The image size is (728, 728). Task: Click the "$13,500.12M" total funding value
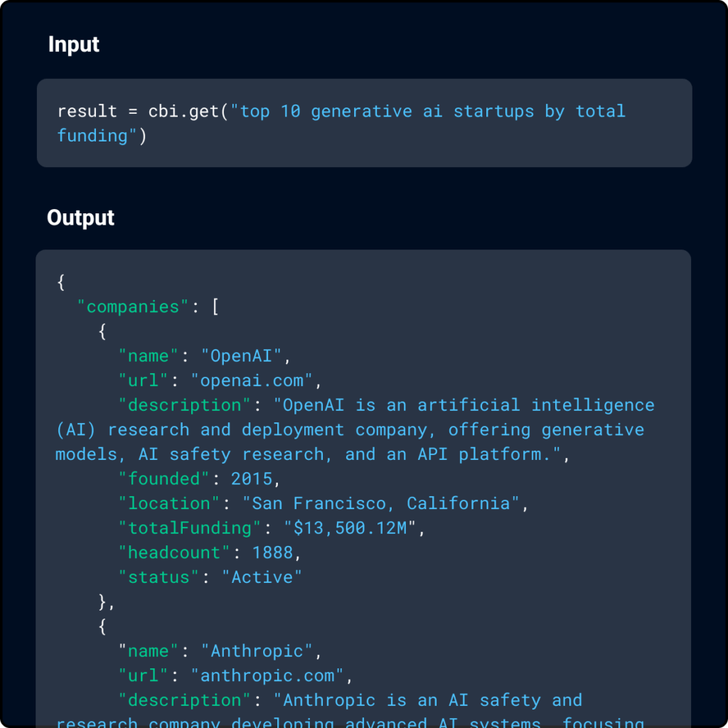[350, 528]
